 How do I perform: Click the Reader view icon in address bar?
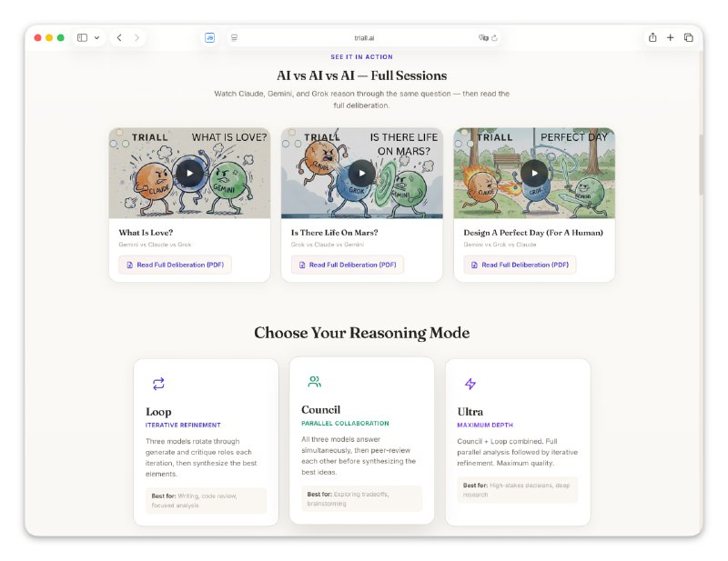[234, 37]
